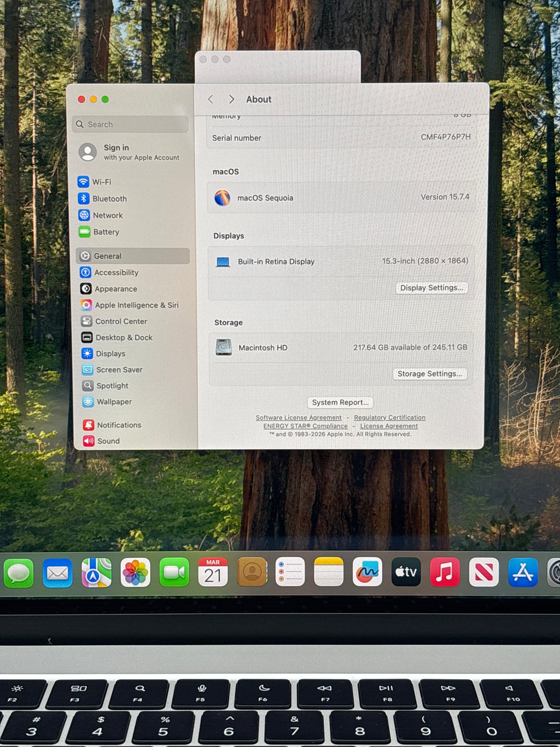This screenshot has height=747, width=560.
Task: Open News app in the Dock
Action: click(484, 572)
